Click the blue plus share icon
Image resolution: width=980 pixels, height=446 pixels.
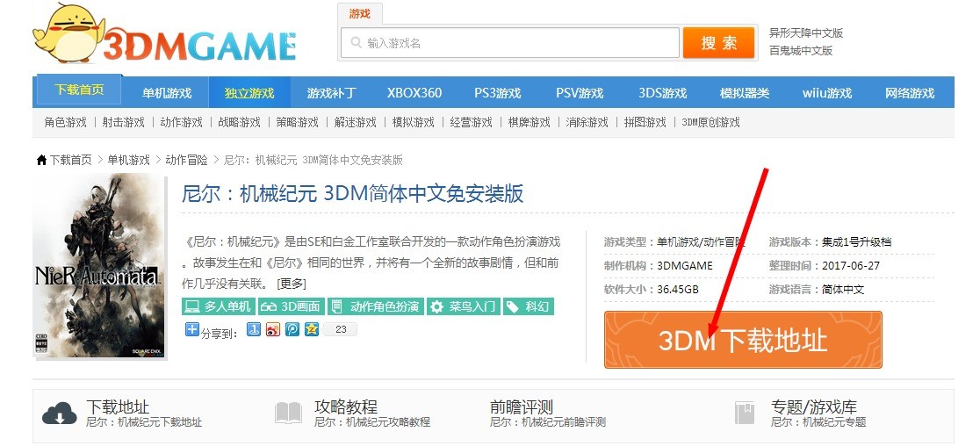click(x=192, y=329)
